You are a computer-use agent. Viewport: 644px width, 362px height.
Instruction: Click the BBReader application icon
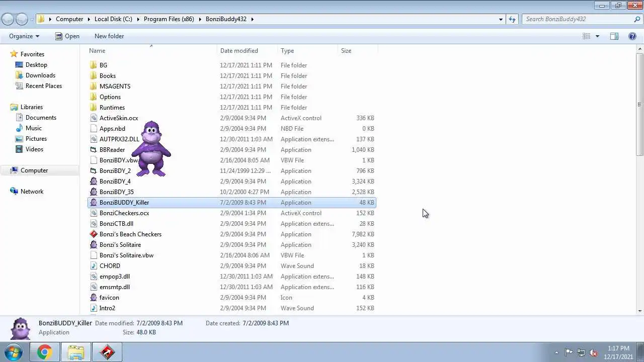[x=93, y=149]
